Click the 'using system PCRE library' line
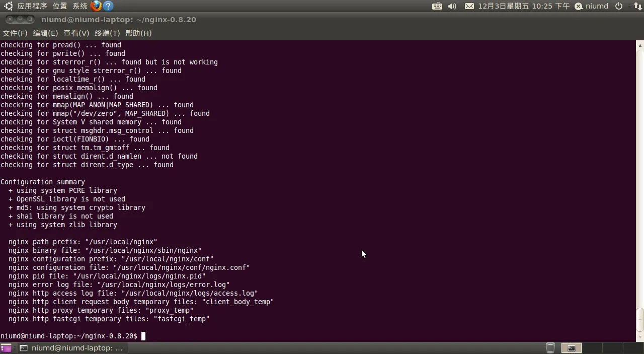Viewport: 644px width, 354px height. (x=63, y=190)
